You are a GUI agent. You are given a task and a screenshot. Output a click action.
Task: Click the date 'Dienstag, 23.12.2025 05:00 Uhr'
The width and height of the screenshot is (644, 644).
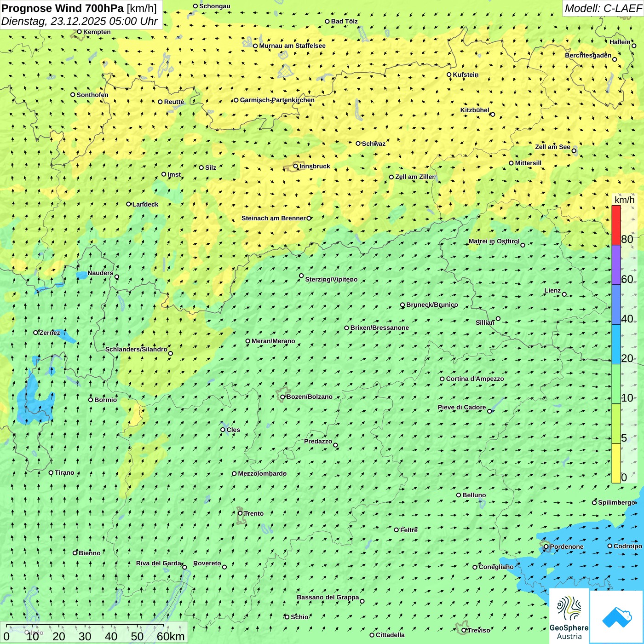click(x=79, y=21)
